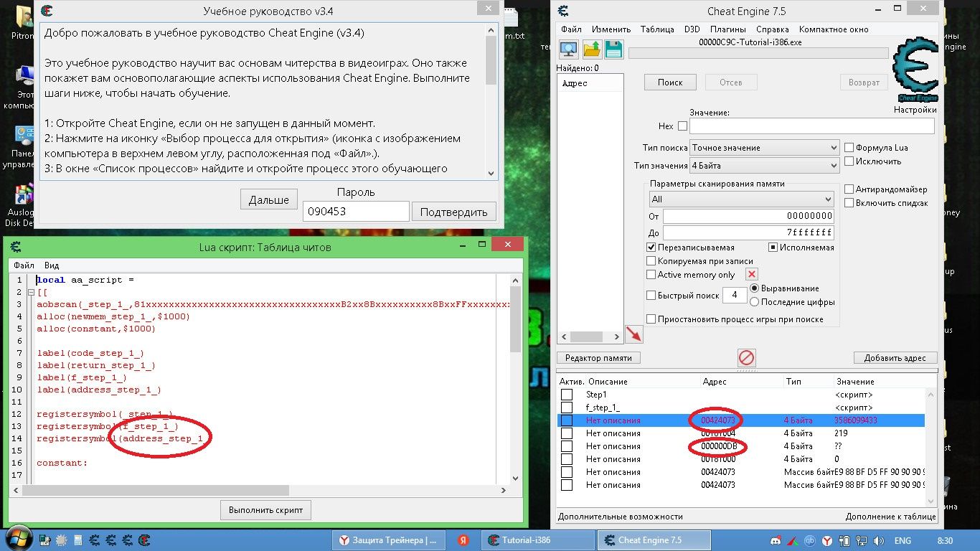Click the Подтвердить password button
The image size is (980, 551).
(454, 212)
